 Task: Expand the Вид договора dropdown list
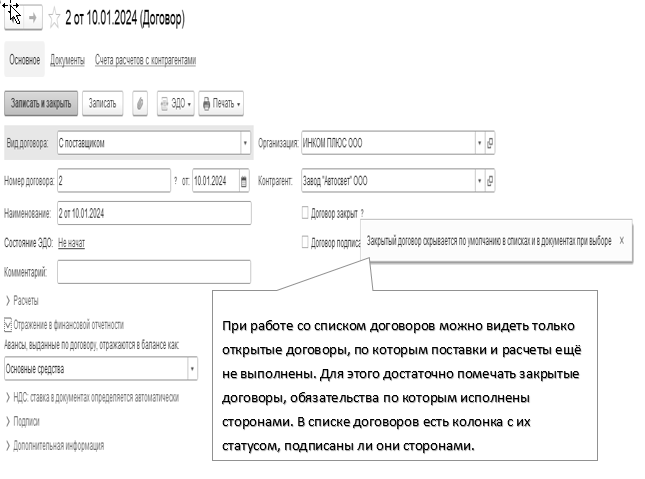coord(245,143)
